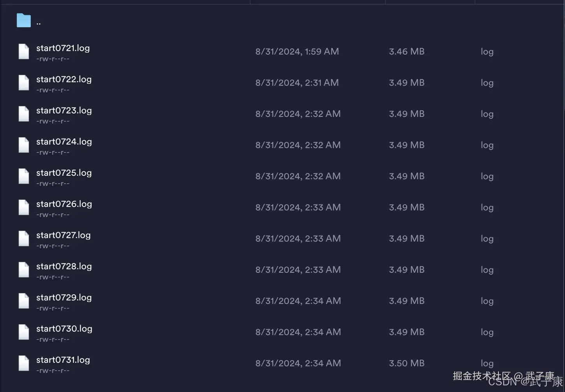Viewport: 565px width, 392px height.
Task: Select the '..' parent directory entry
Action: [x=39, y=21]
